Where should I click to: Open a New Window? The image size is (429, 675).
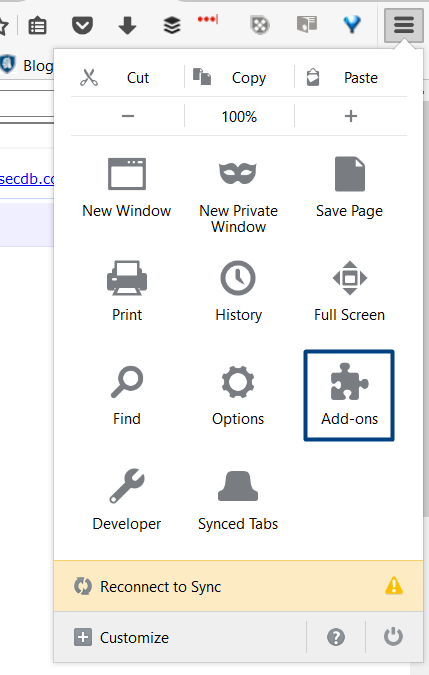(x=127, y=188)
